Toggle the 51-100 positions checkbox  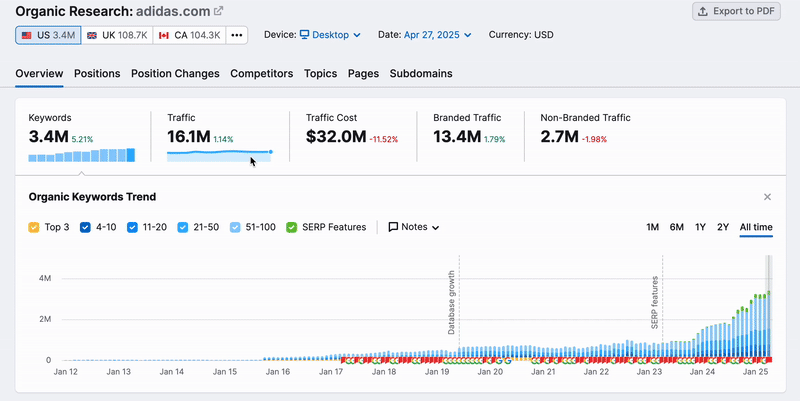[236, 227]
